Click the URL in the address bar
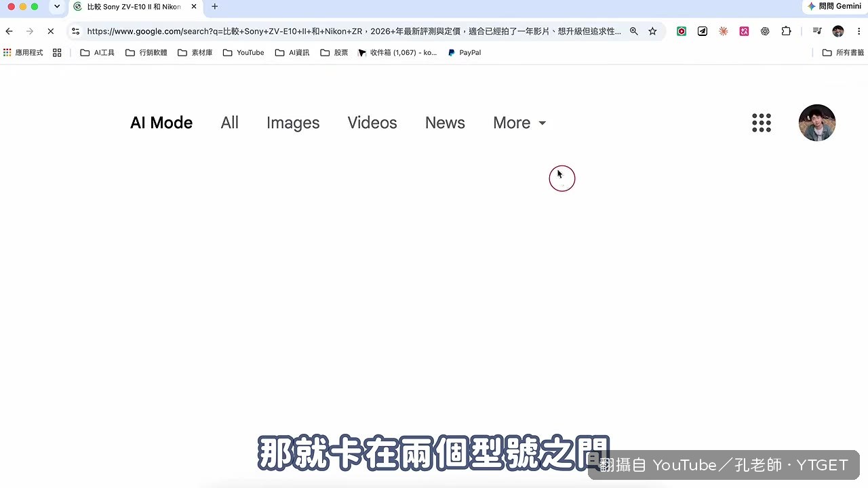Screen dimensions: 868x488 [x=354, y=31]
